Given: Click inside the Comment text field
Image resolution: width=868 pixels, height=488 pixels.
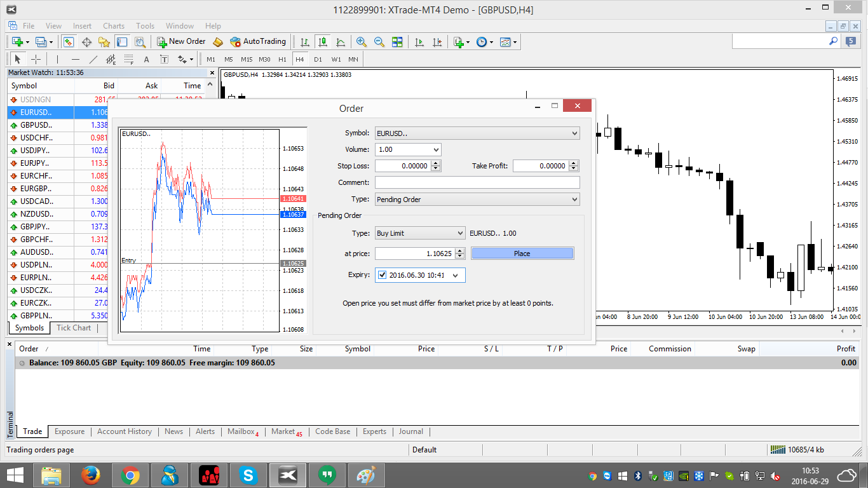Looking at the screenshot, I should click(477, 182).
